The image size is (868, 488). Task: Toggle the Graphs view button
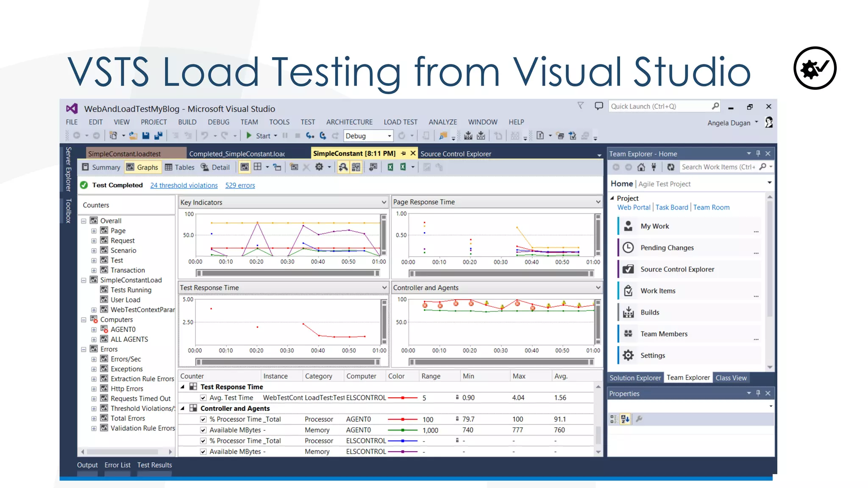pyautogui.click(x=143, y=167)
